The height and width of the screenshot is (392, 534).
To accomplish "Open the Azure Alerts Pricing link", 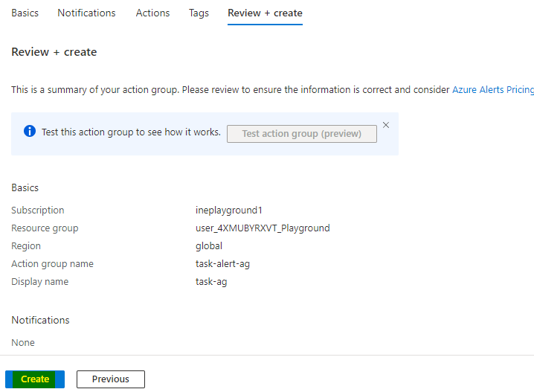I will pos(492,90).
